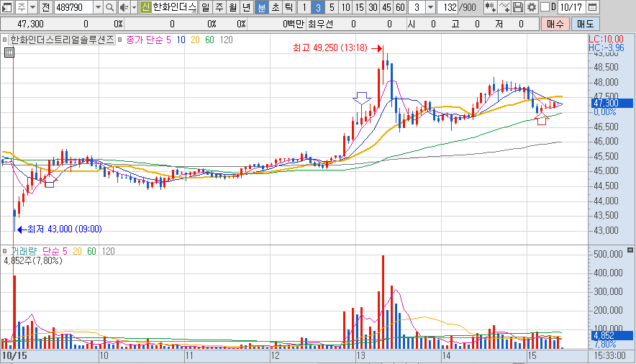Viewport: 636px width, 364px height.
Task: Choose 3-minute interval
Action: tap(318, 7)
